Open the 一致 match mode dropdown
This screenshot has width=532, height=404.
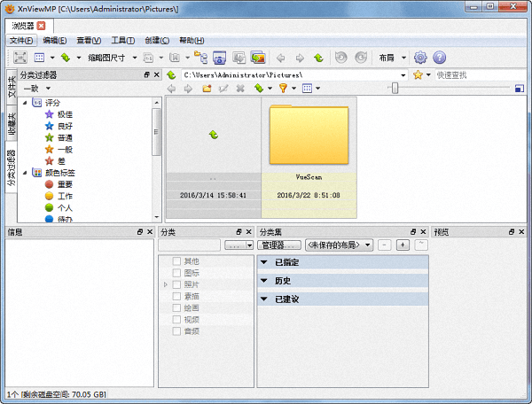48,89
